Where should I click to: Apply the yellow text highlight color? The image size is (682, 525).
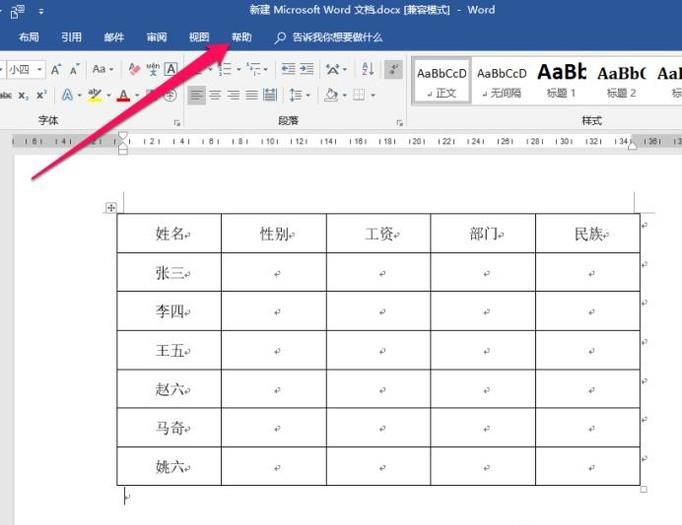tap(94, 95)
